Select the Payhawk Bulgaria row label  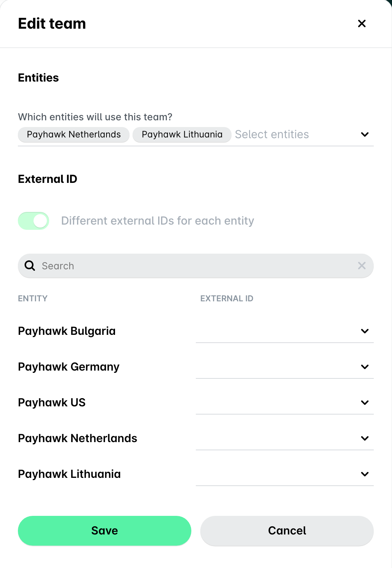tap(67, 331)
